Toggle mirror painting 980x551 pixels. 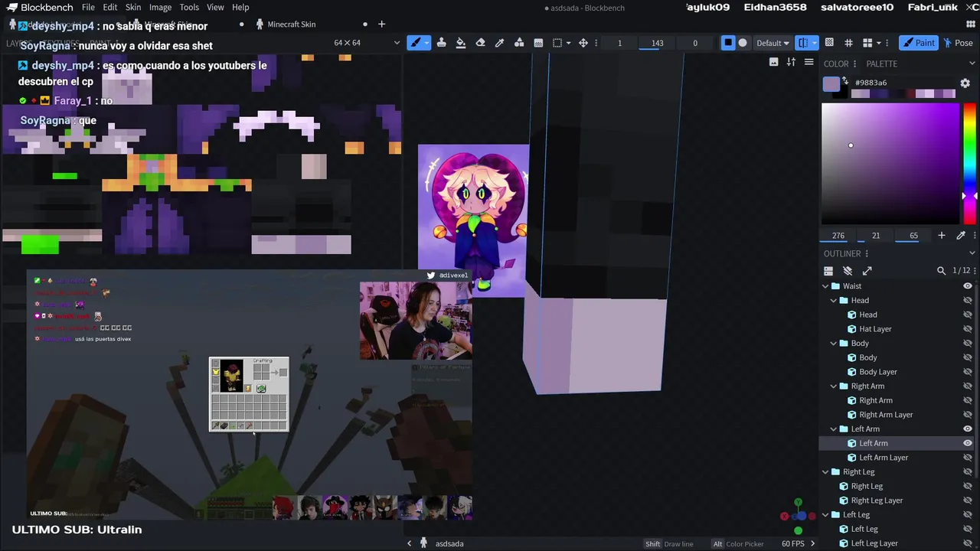(802, 43)
